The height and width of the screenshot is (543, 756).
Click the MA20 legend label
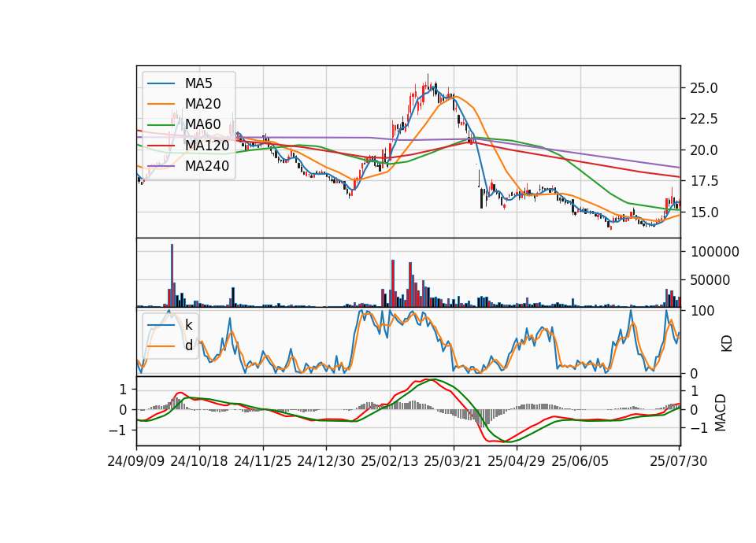[202, 104]
